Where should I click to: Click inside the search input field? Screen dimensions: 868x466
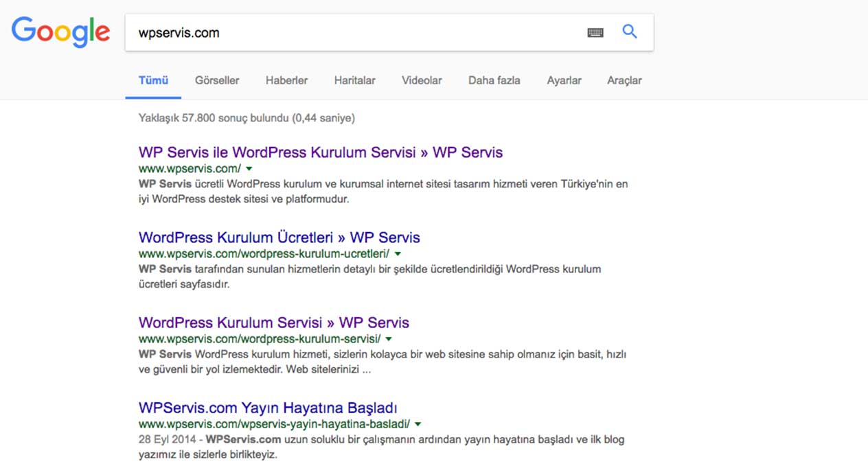(343, 32)
